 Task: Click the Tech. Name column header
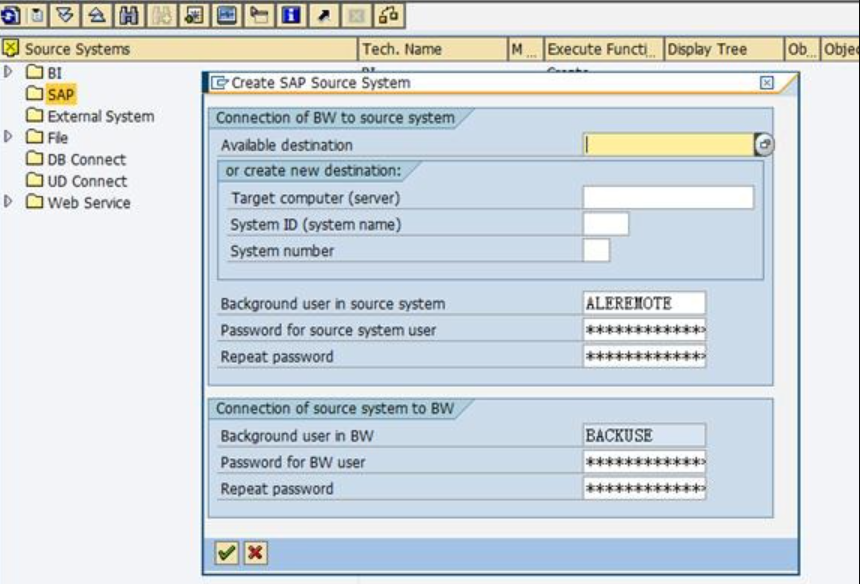433,49
